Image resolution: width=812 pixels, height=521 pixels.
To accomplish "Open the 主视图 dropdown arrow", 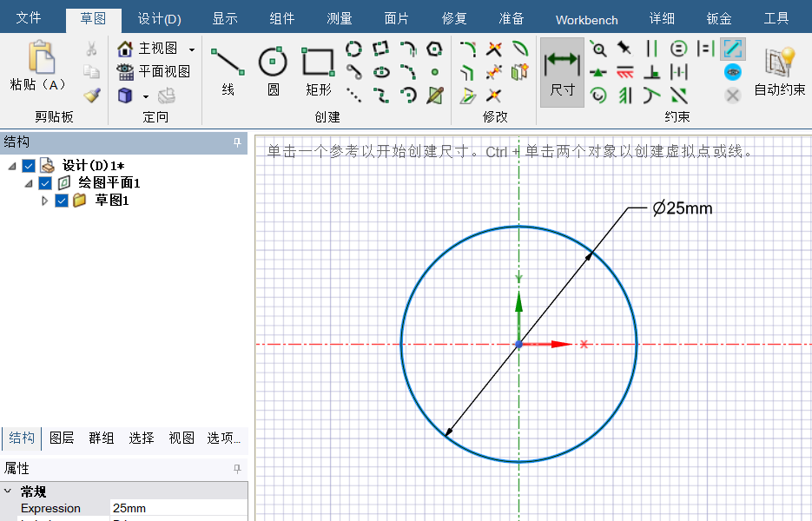I will tap(192, 49).
